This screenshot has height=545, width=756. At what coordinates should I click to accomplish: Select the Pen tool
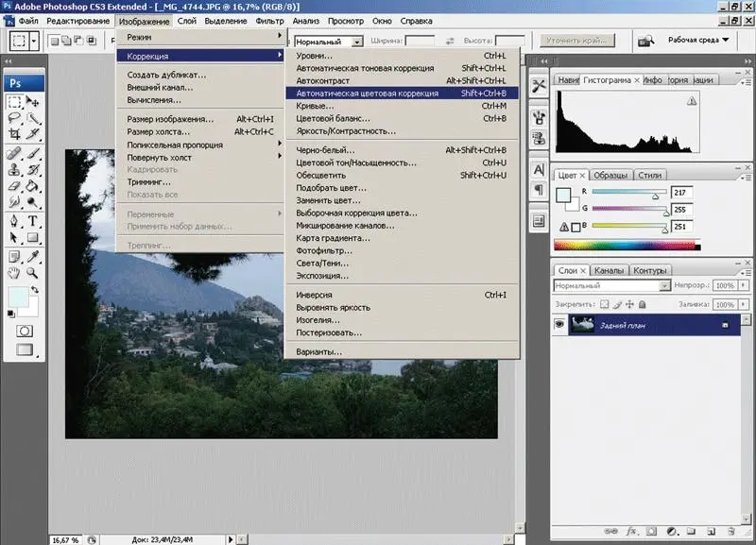click(14, 221)
